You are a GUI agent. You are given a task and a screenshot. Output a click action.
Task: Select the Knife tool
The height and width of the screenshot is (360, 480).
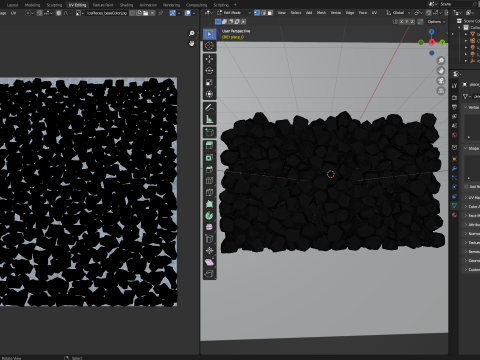[x=209, y=192]
